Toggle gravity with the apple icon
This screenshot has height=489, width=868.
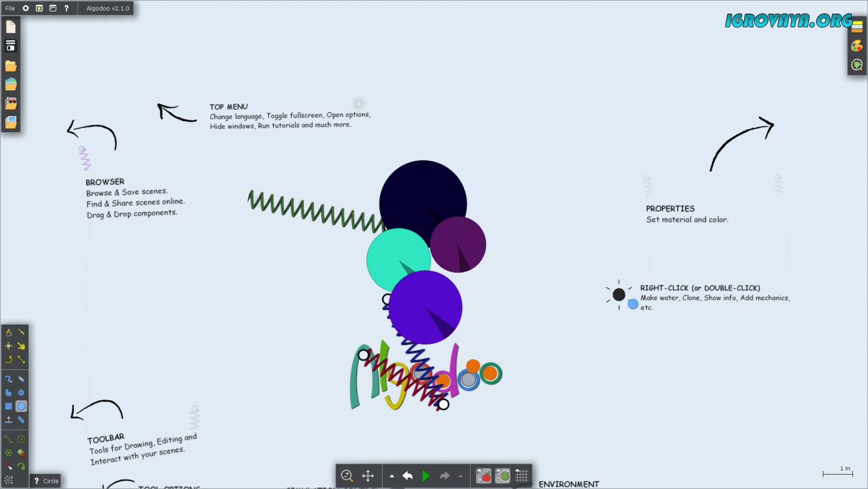pyautogui.click(x=484, y=476)
